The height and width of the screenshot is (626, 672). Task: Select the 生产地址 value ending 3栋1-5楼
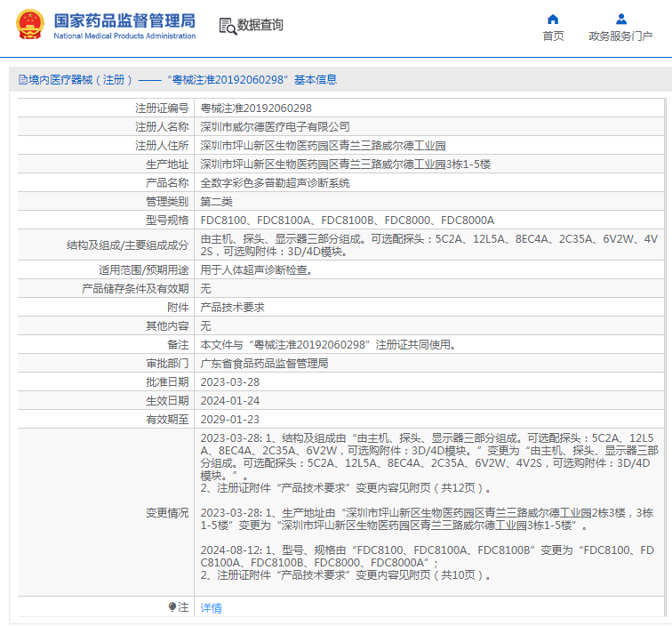pos(346,165)
